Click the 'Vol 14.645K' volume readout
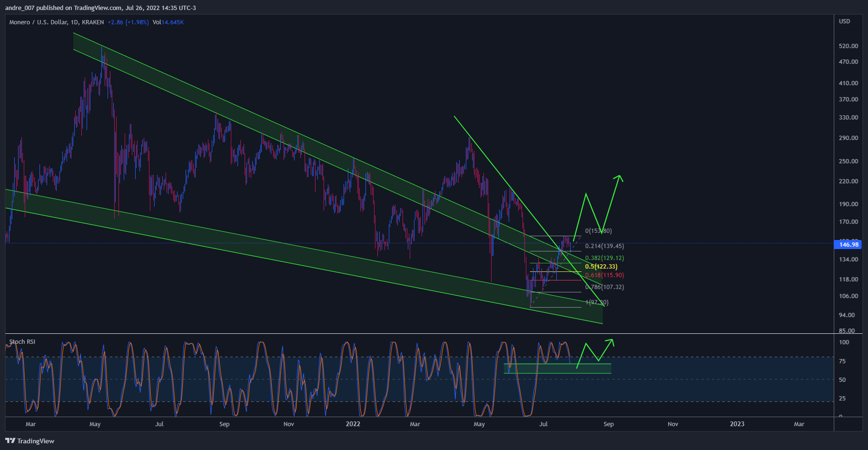 point(168,22)
